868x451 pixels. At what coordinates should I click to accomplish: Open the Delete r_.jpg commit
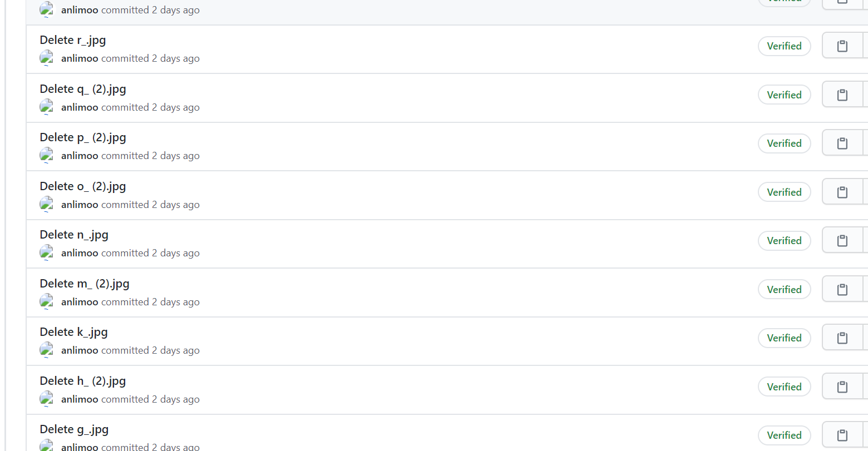point(72,40)
